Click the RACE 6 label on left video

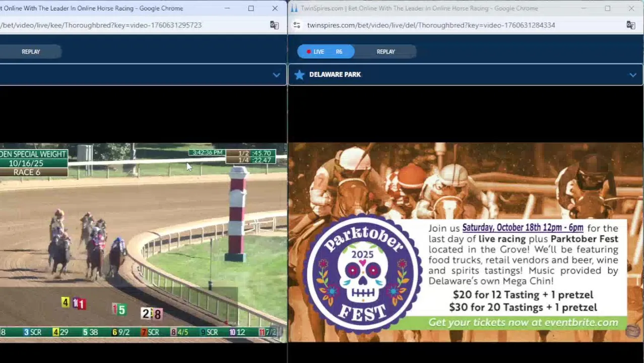pyautogui.click(x=27, y=172)
